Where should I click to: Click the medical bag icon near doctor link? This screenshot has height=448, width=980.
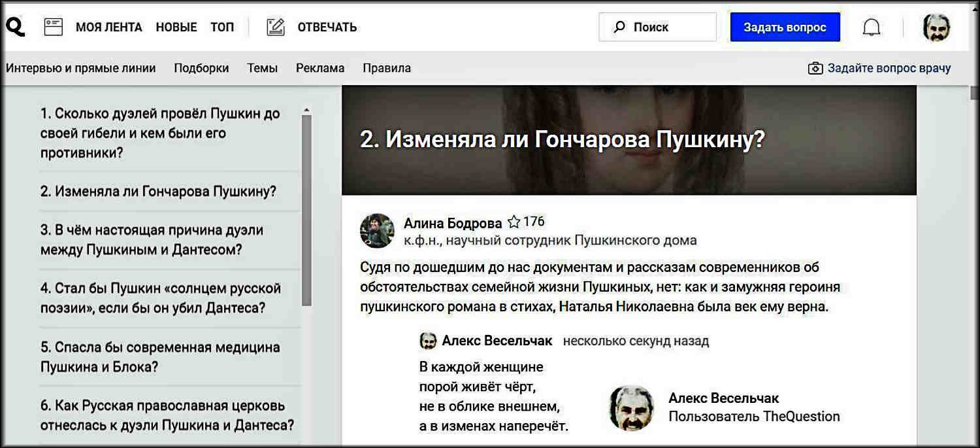point(815,68)
